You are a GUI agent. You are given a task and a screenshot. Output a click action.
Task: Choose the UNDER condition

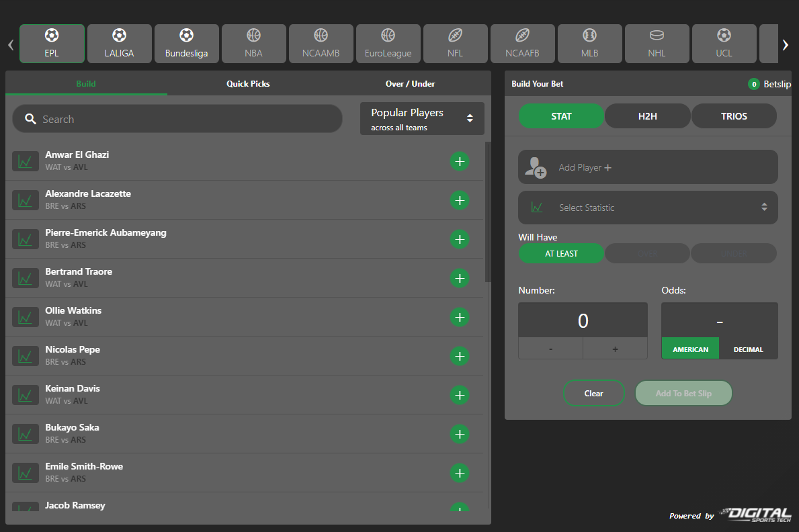click(x=734, y=254)
